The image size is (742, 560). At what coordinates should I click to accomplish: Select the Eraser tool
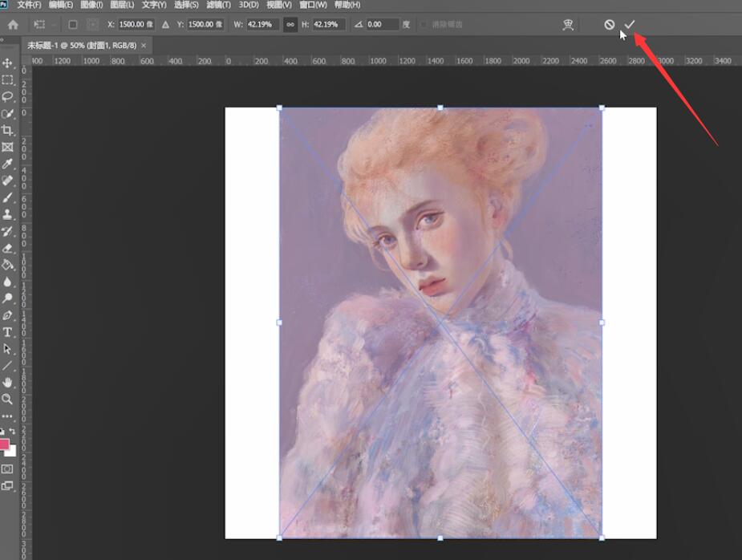[x=7, y=248]
